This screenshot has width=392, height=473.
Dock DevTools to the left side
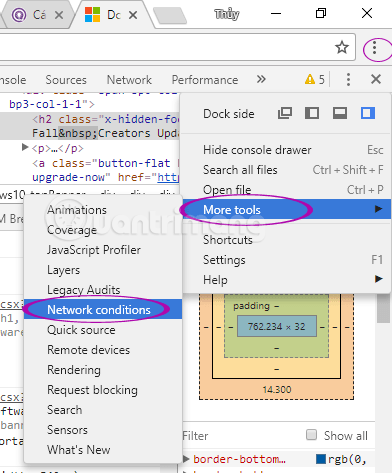tap(312, 113)
